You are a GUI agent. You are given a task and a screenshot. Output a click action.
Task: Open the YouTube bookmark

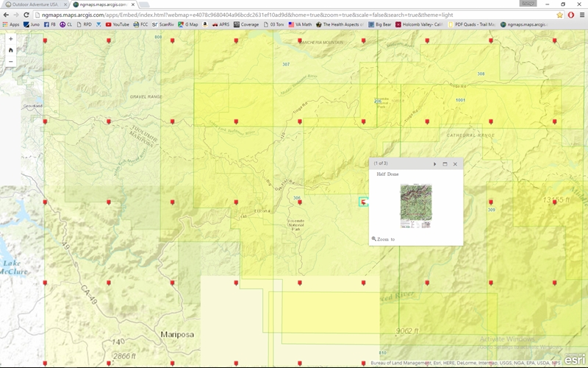pyautogui.click(x=117, y=24)
